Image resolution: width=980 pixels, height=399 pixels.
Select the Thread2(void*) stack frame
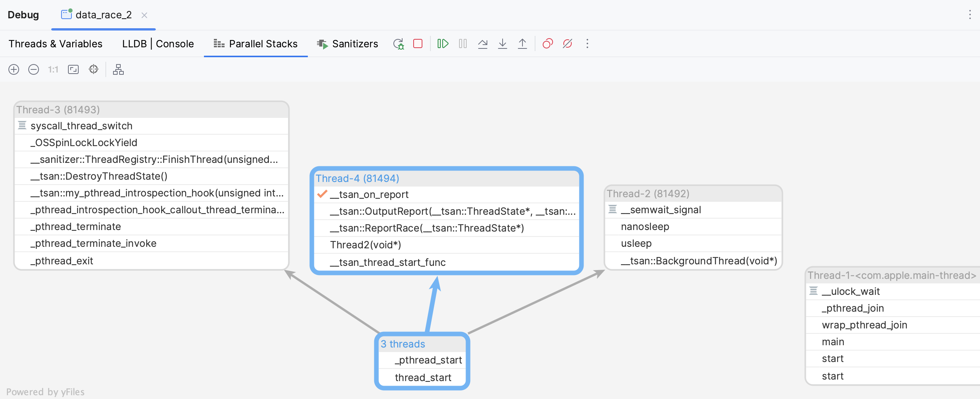[x=365, y=245]
